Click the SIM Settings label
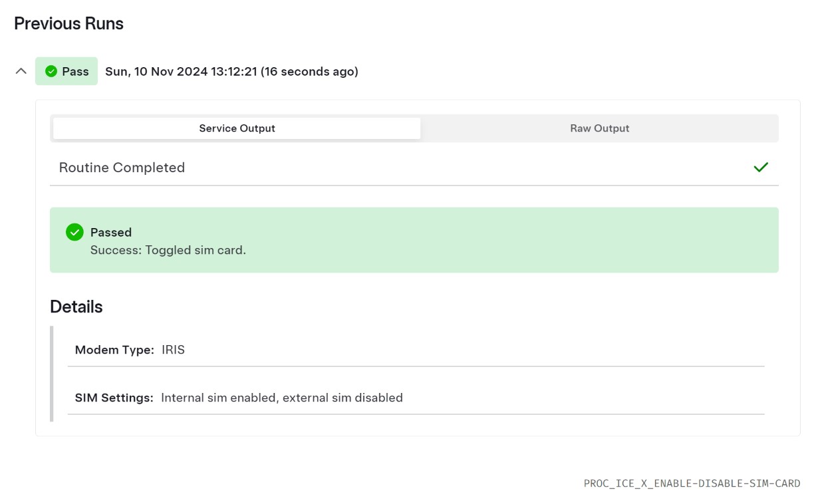 coord(114,398)
